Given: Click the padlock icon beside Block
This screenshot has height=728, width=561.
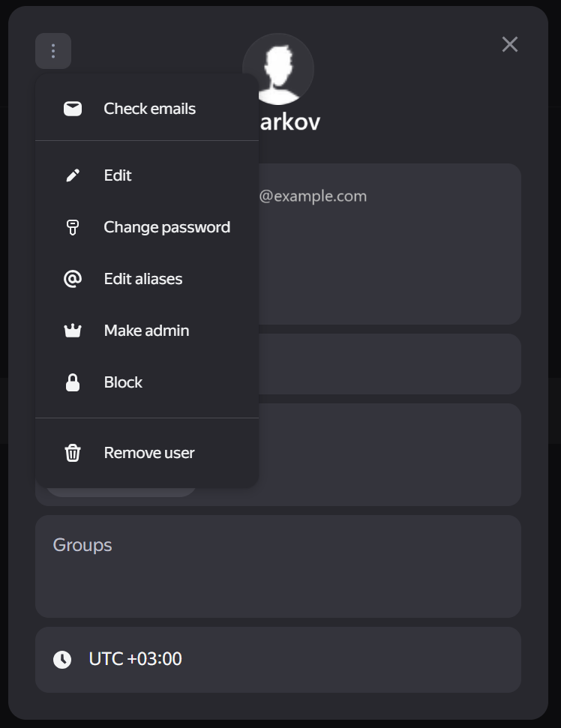Looking at the screenshot, I should click(x=73, y=382).
